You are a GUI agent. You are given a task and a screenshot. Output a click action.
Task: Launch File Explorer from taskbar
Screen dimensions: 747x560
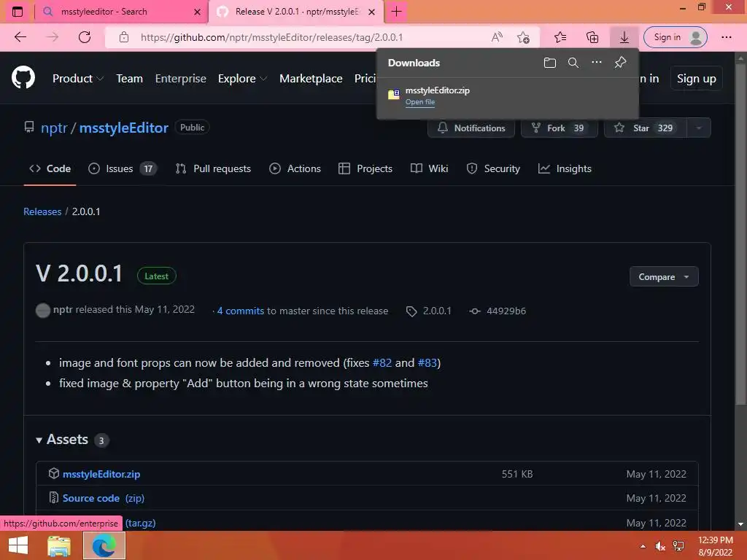[x=59, y=545]
